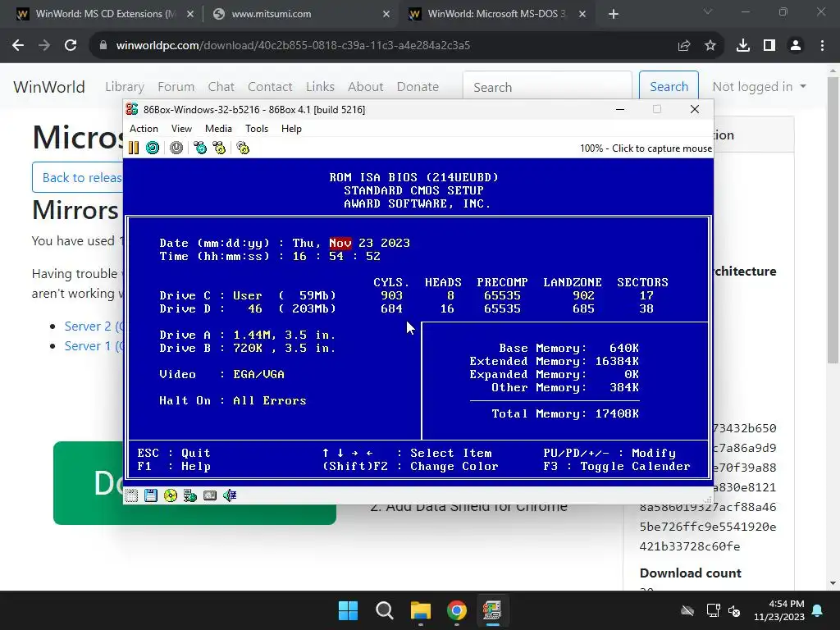Click the sound speaker status bar icon

point(230,495)
